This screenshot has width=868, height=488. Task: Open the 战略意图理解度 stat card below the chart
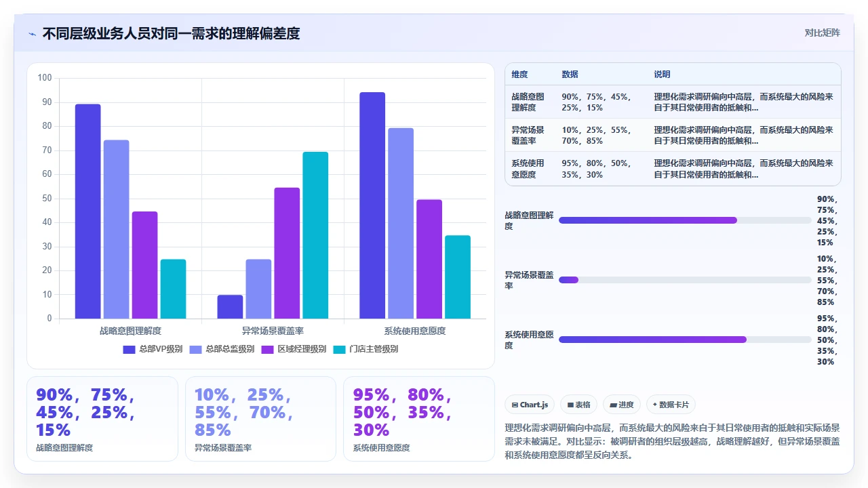point(102,419)
